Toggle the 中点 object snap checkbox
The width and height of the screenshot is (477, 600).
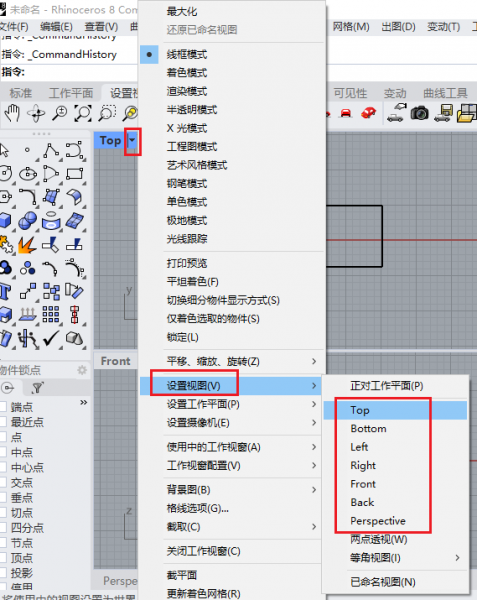coord(3,452)
